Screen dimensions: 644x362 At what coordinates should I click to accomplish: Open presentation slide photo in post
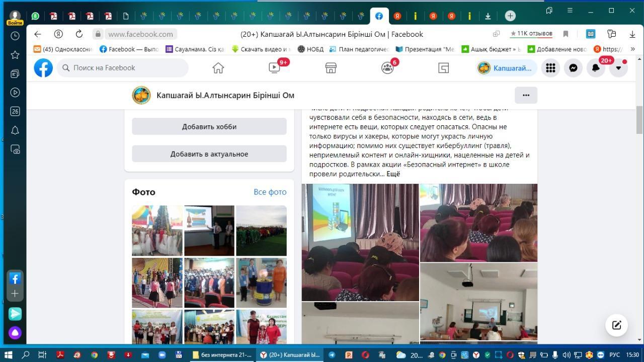[x=360, y=242]
